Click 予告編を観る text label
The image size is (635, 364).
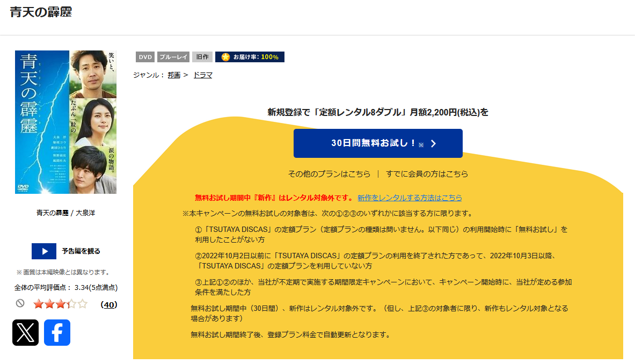tap(81, 251)
